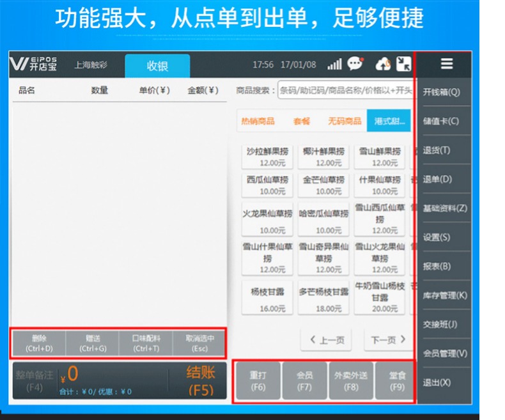The width and height of the screenshot is (505, 420).
Task: Click the 金额(¥) column header
Action: (x=203, y=90)
